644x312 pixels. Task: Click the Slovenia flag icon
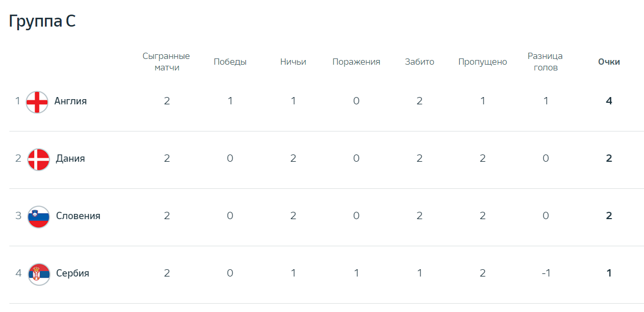click(x=39, y=217)
